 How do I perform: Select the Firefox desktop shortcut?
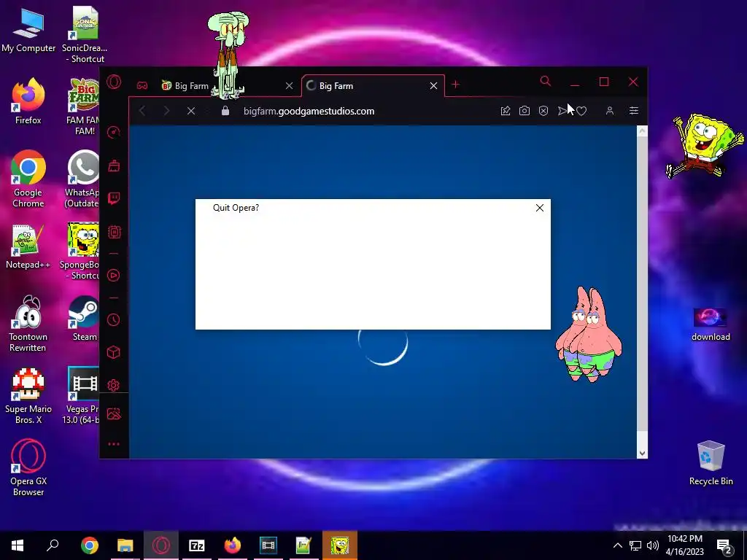tap(28, 101)
